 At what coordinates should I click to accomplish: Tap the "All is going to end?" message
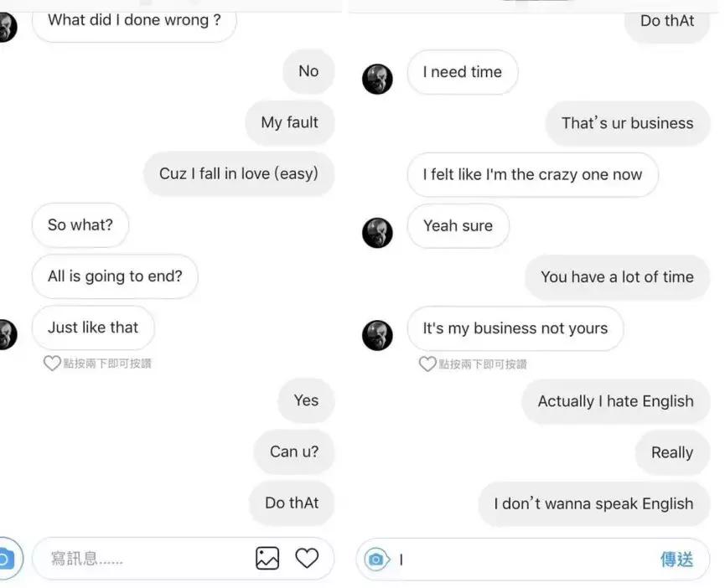[x=115, y=276]
